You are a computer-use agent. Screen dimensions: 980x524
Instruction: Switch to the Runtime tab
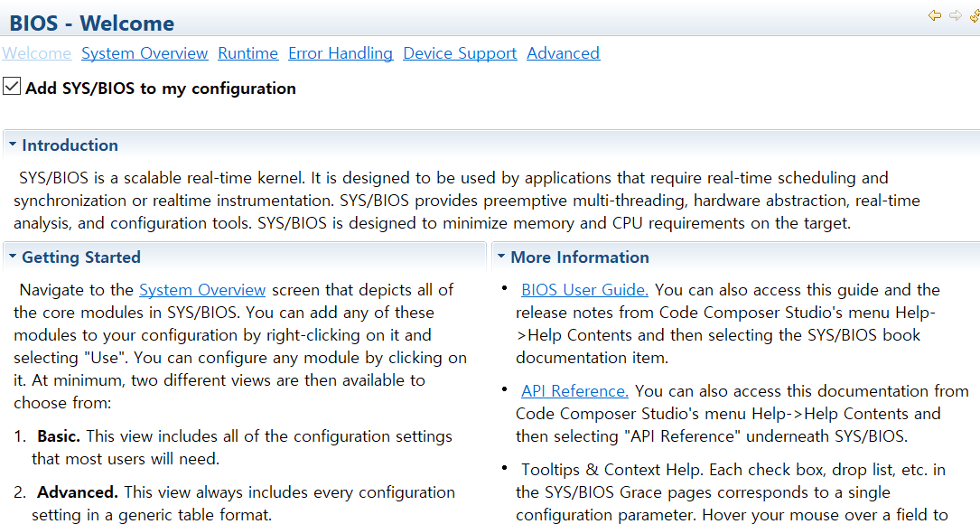click(x=248, y=53)
